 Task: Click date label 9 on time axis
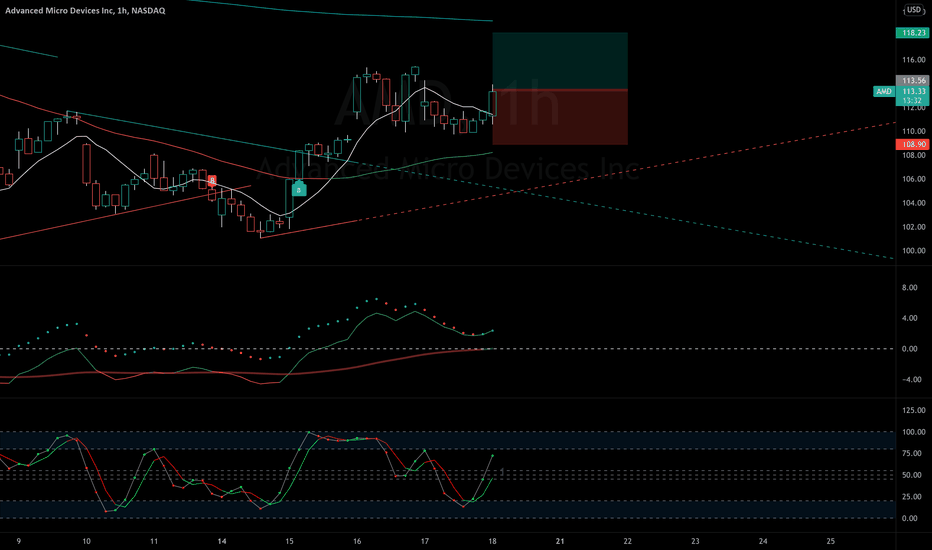pos(19,541)
